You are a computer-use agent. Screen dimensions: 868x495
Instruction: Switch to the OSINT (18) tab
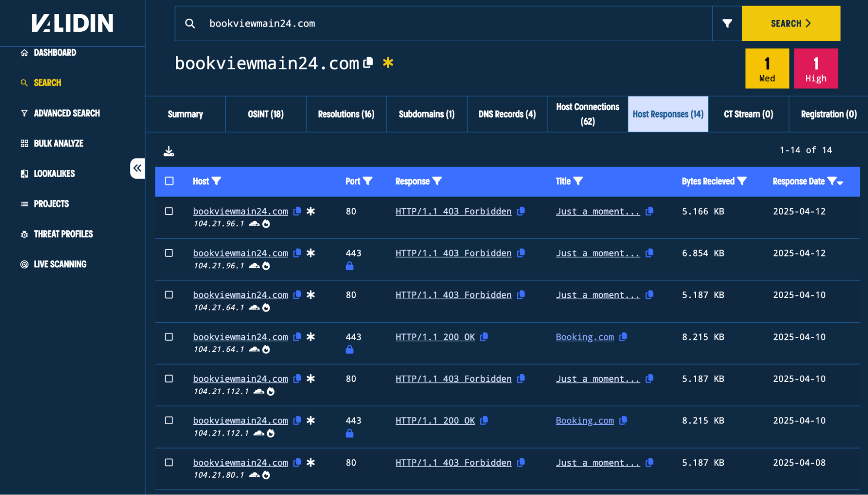(266, 114)
